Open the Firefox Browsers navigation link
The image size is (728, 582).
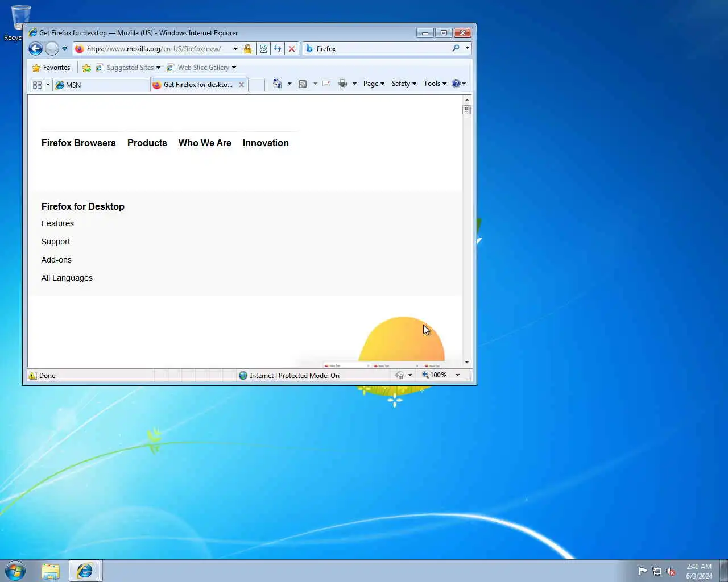coord(78,143)
